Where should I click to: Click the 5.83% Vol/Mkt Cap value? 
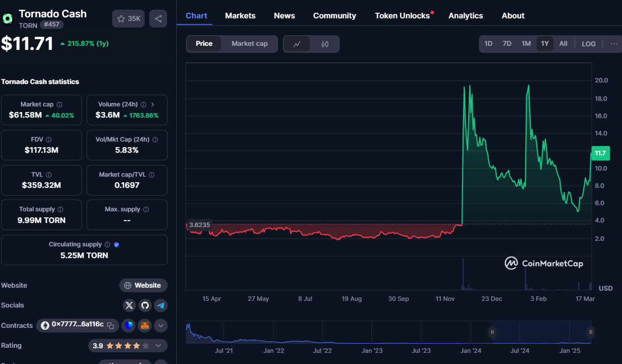[x=127, y=150]
